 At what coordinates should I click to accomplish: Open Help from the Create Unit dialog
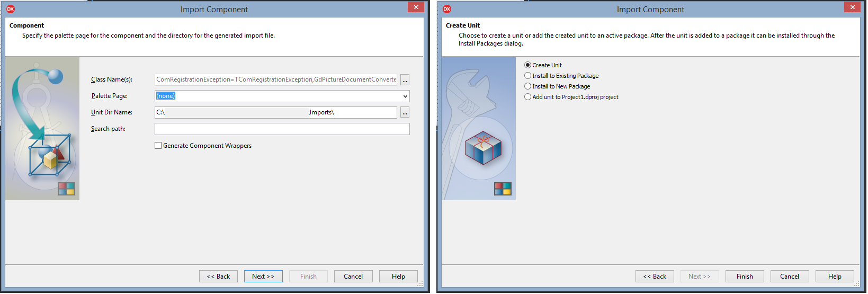835,277
